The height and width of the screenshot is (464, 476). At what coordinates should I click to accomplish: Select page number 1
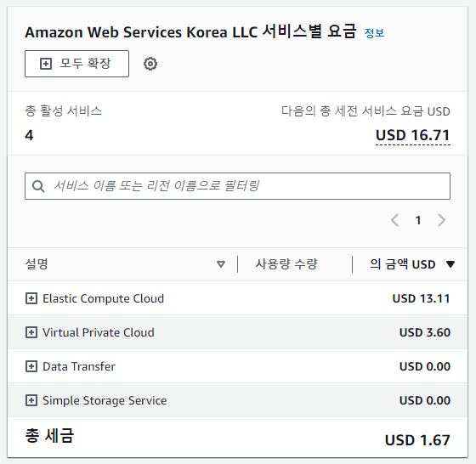[x=418, y=220]
